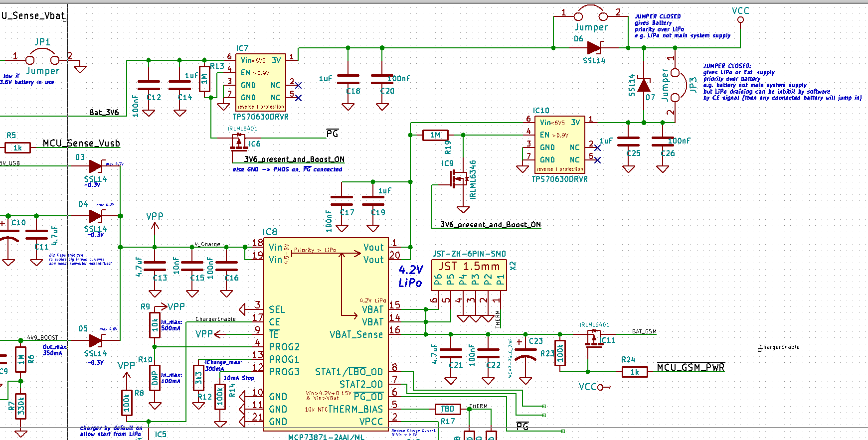Screen dimensions: 868x440
Task: Select resistor R19 1M
Action: (435, 135)
